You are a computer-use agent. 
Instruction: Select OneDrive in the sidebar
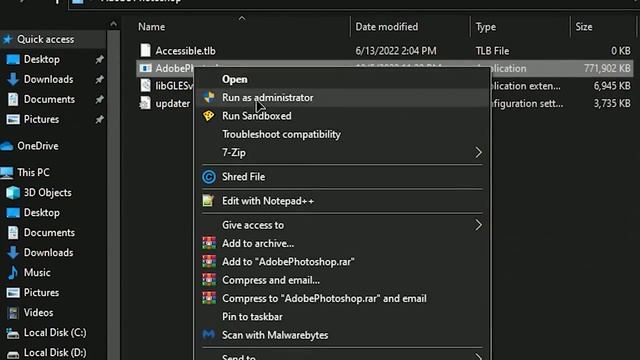coord(38,146)
